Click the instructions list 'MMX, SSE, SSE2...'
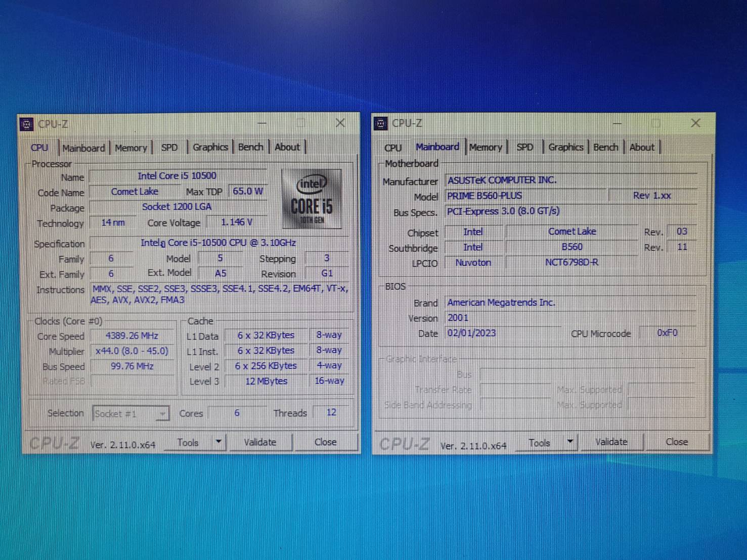 click(x=219, y=294)
